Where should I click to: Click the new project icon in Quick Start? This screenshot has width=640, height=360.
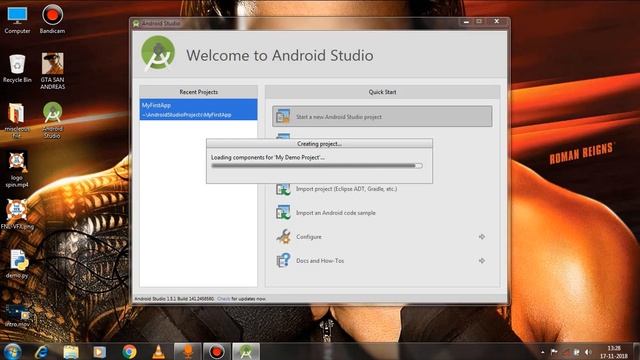point(282,116)
